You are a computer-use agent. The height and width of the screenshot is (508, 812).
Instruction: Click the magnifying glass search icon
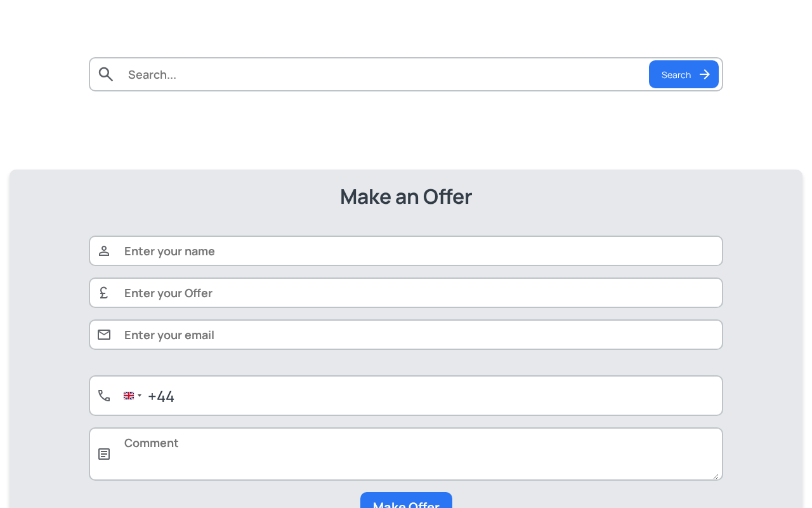pos(106,74)
